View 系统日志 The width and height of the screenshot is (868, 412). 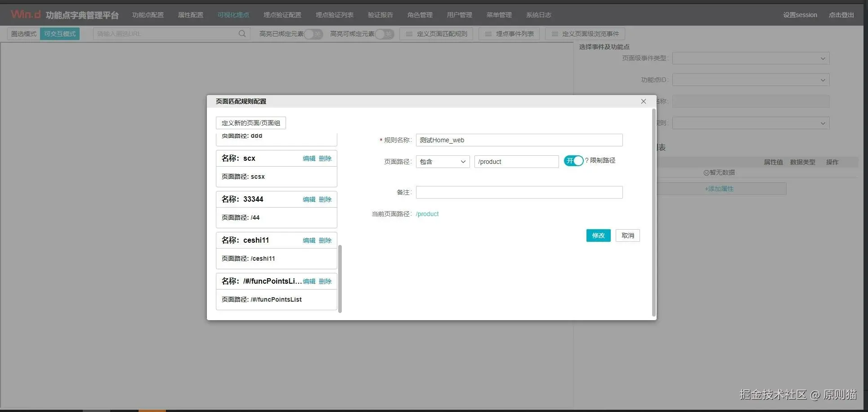click(539, 15)
